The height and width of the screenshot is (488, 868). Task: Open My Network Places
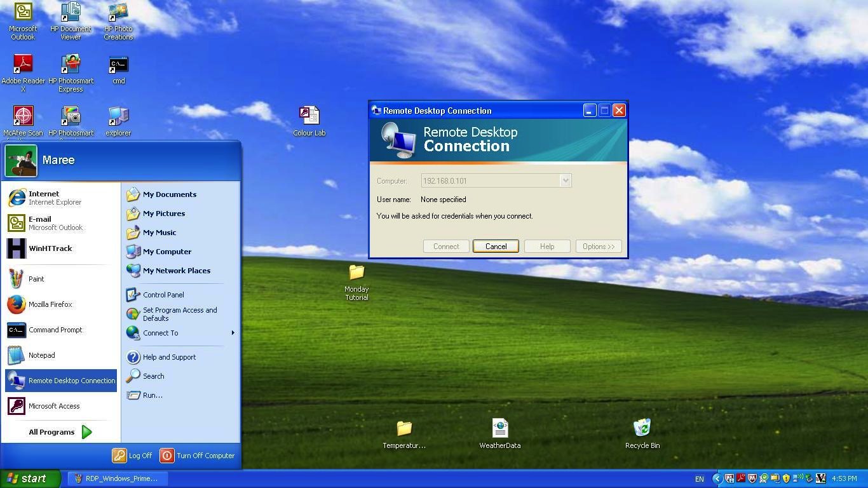(176, 271)
